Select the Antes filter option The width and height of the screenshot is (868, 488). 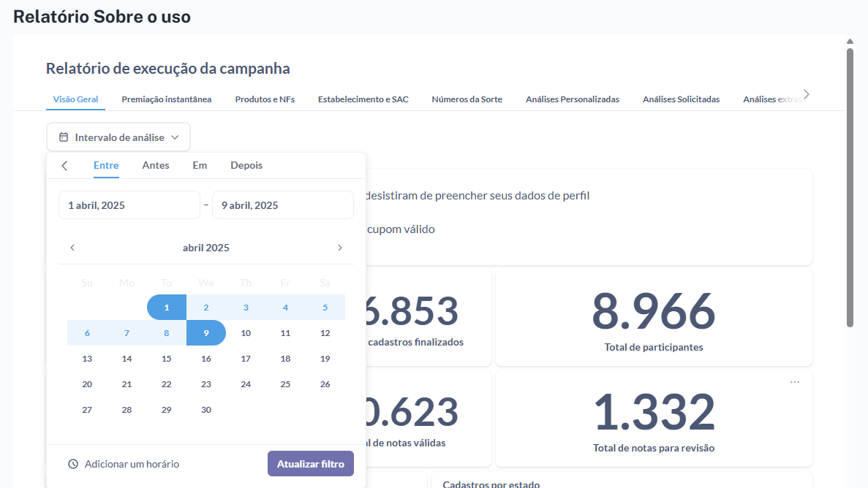tap(156, 166)
